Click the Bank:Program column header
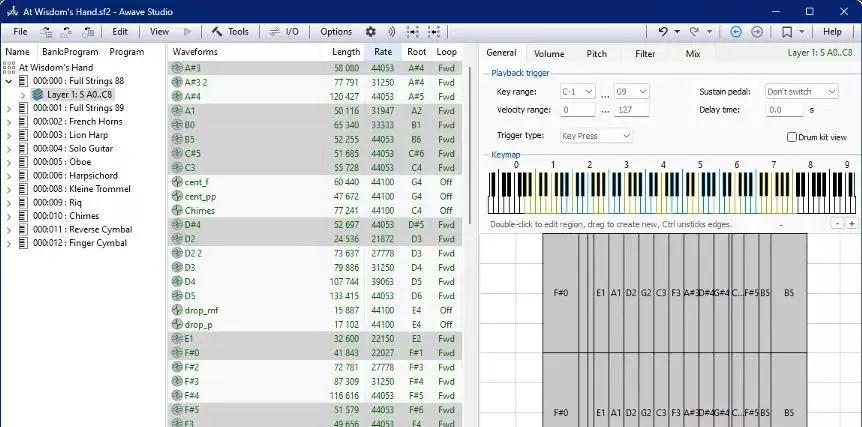 70,52
